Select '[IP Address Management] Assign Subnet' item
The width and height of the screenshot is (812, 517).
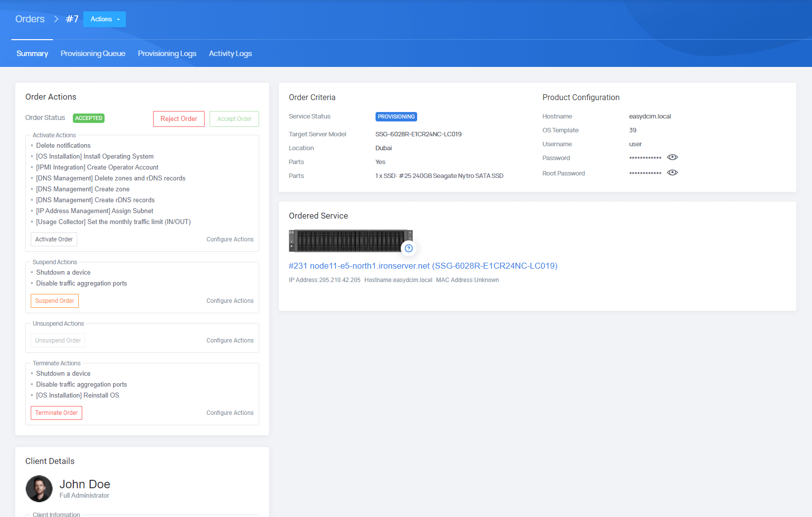coord(95,211)
